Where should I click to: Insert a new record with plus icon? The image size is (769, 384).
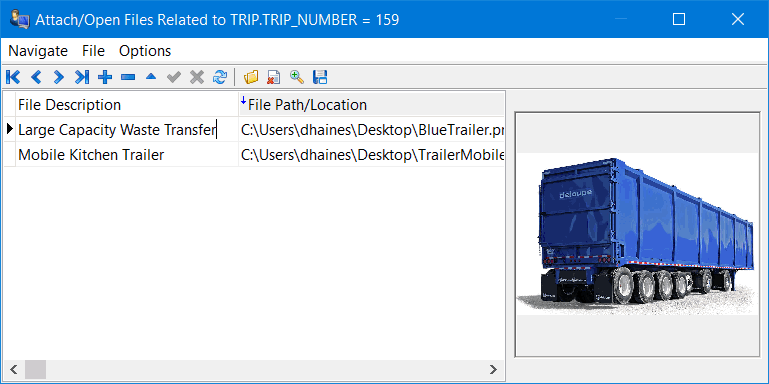(x=105, y=77)
